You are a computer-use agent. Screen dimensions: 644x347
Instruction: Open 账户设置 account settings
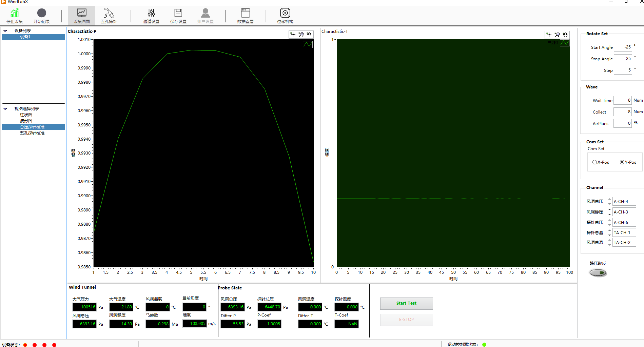pos(206,16)
